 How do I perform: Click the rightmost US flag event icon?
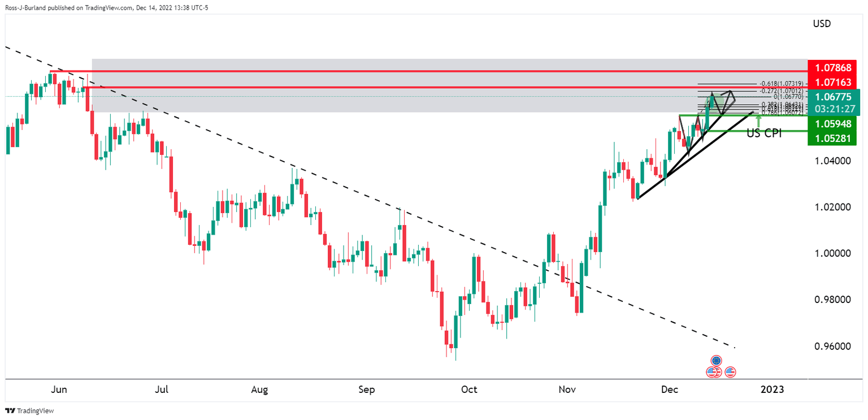point(730,372)
